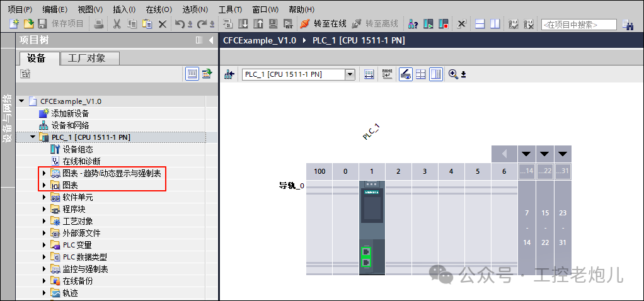Copy selection using the toolbar copy icon
The width and height of the screenshot is (644, 301).
coord(132,24)
